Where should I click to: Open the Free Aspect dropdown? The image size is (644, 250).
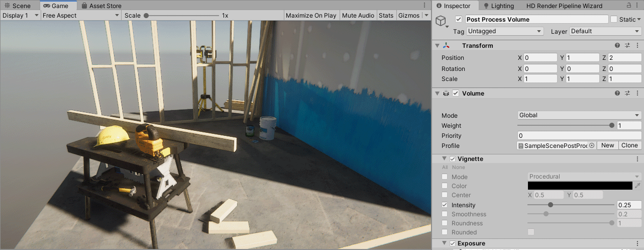click(81, 15)
